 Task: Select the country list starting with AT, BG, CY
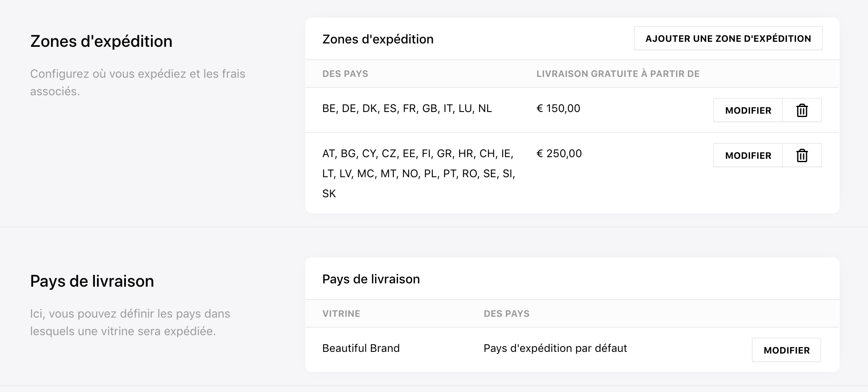419,173
